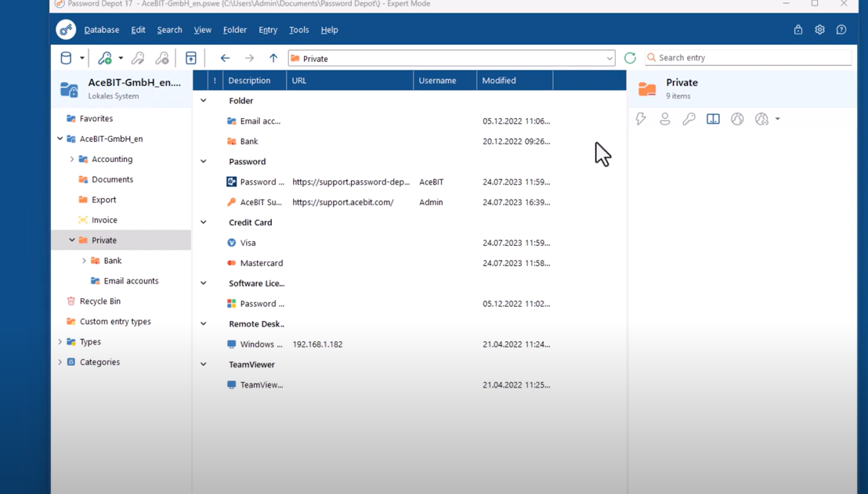Open the database manager icon
This screenshot has height=494, width=868.
coord(64,57)
